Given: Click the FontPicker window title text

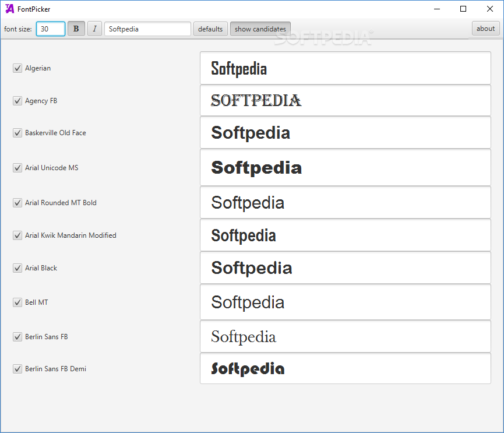Looking at the screenshot, I should click(34, 9).
